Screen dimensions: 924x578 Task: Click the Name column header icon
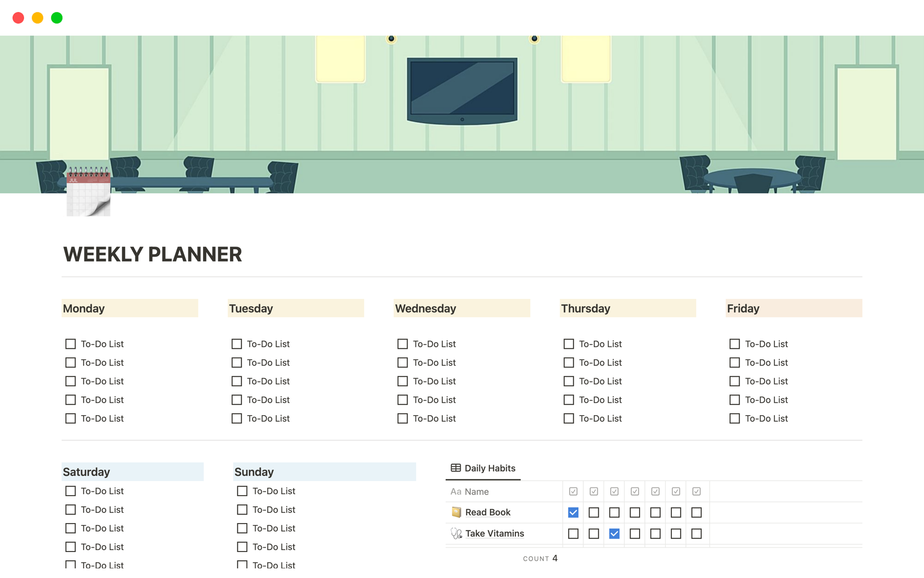[456, 491]
